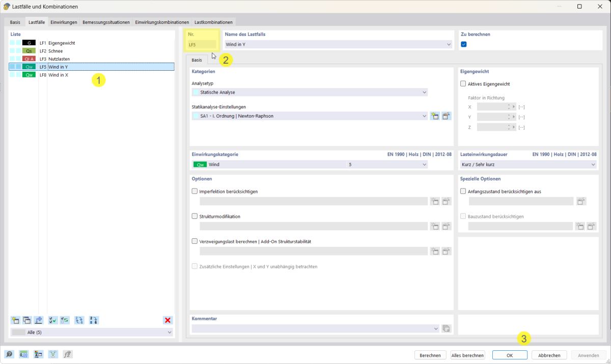611x364 pixels.
Task: Enable Verzweigungslast berechnen checkbox
Action: tap(195, 241)
